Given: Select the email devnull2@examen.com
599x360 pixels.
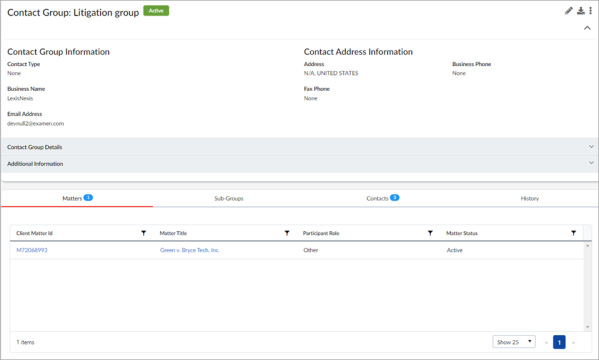Looking at the screenshot, I should point(36,123).
